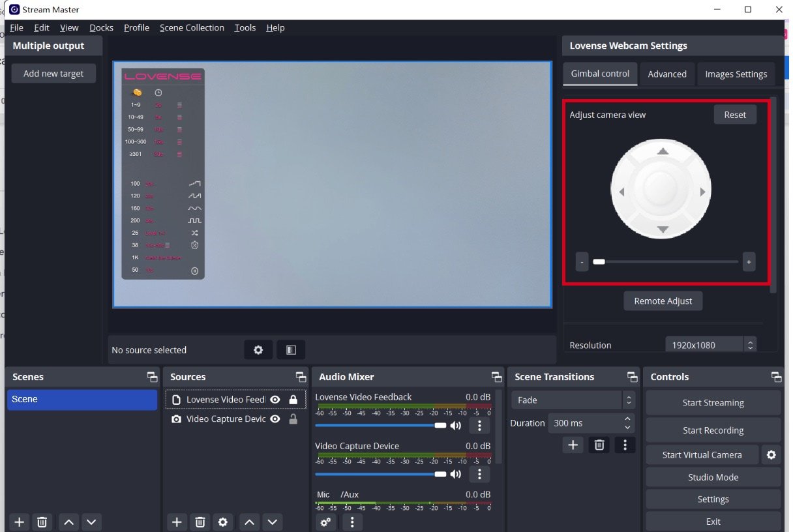Click Start Streaming
The image size is (793, 532).
[x=713, y=403]
